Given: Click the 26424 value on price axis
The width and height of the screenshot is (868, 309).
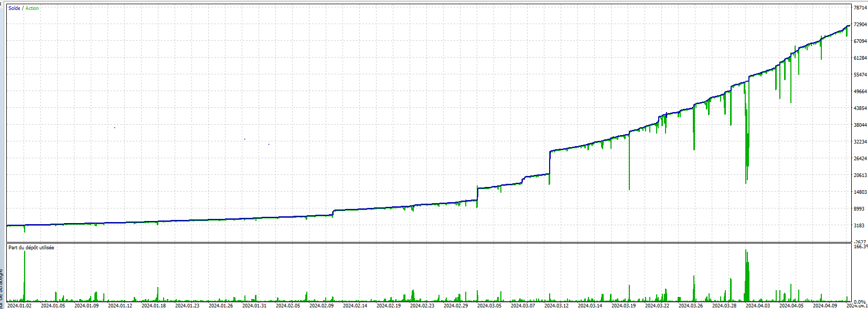Looking at the screenshot, I should click(x=860, y=159).
